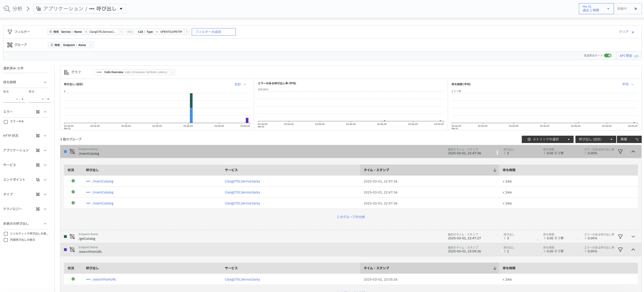The width and height of the screenshot is (644, 292).
Task: Open the /searchfromURL call link
Action: point(104,280)
